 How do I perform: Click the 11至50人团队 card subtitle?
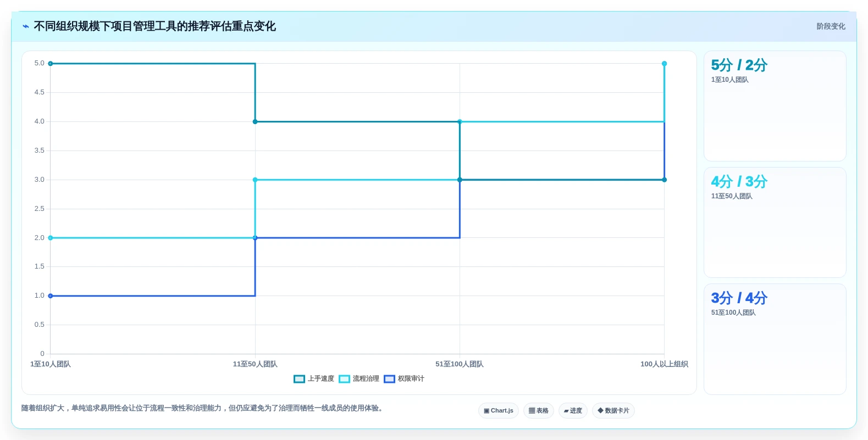(x=732, y=197)
